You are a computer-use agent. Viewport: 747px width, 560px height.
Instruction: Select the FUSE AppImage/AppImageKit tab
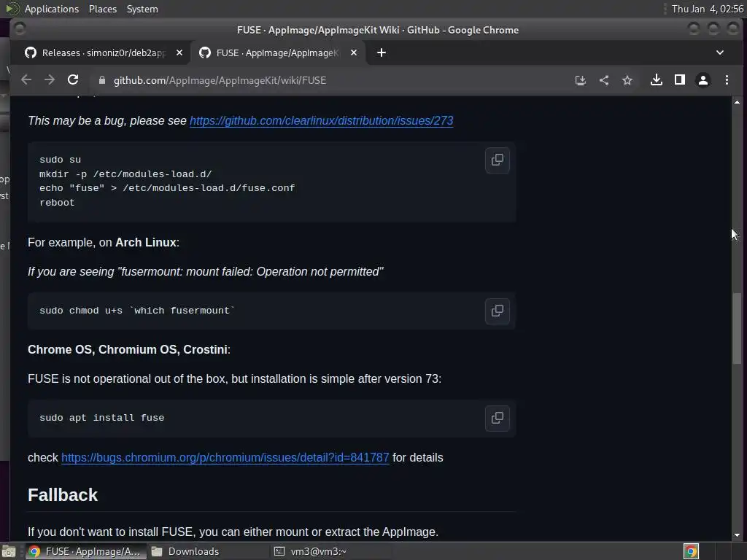(x=278, y=52)
